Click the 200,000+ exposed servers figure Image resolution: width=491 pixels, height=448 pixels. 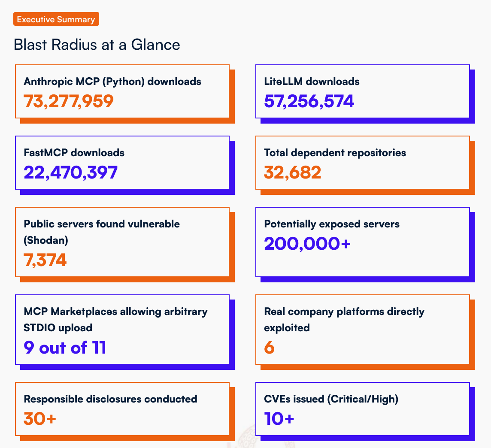click(x=307, y=243)
